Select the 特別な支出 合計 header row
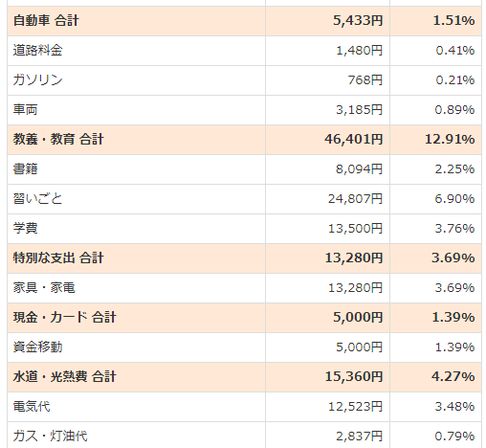Screen dimensions: 486x448 pos(244,258)
